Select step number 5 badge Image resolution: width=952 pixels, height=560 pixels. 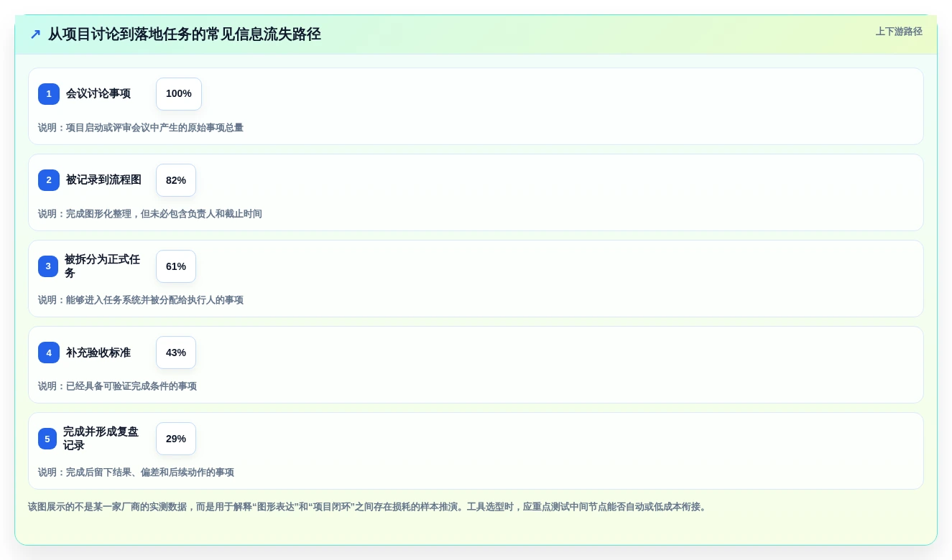pos(47,439)
